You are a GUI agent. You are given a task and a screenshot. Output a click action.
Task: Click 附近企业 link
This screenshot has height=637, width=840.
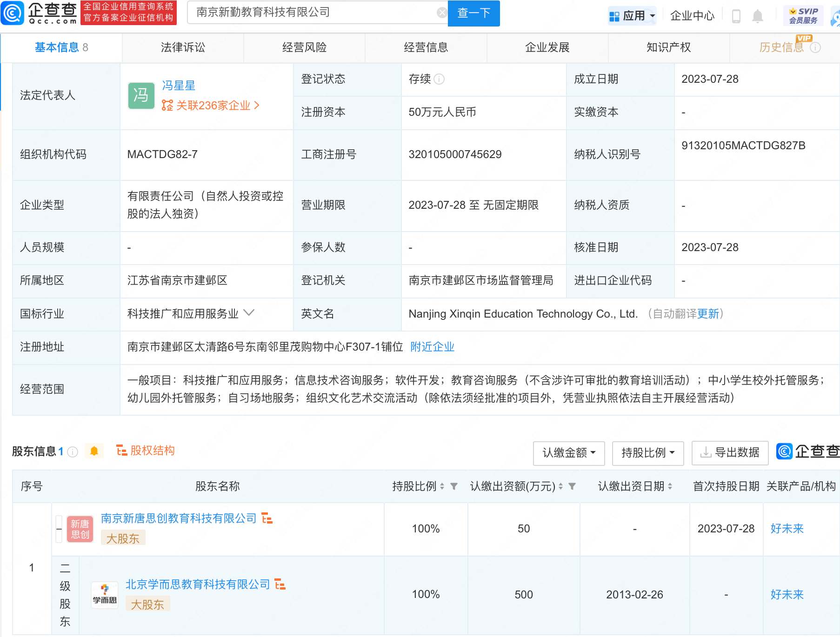[432, 347]
